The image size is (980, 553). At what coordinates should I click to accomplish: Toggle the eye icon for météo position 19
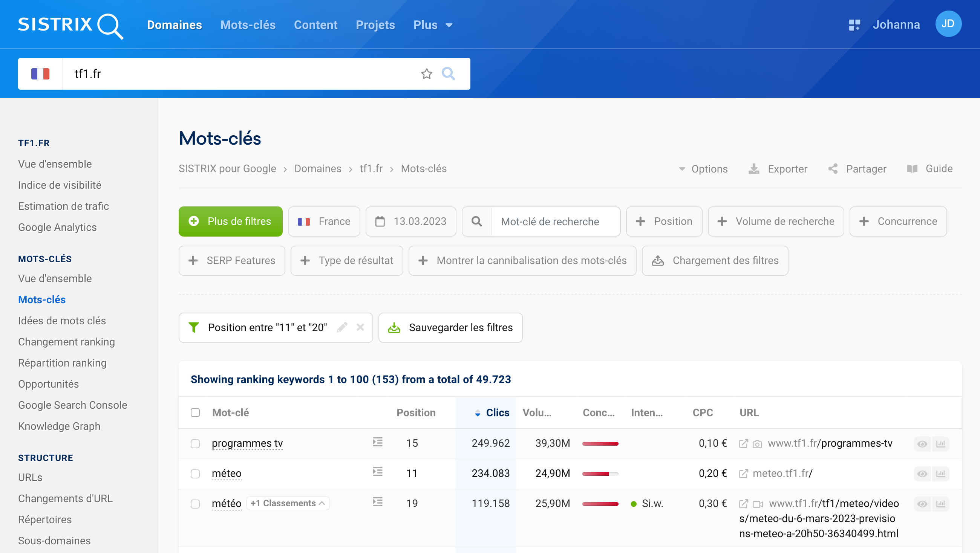point(922,504)
